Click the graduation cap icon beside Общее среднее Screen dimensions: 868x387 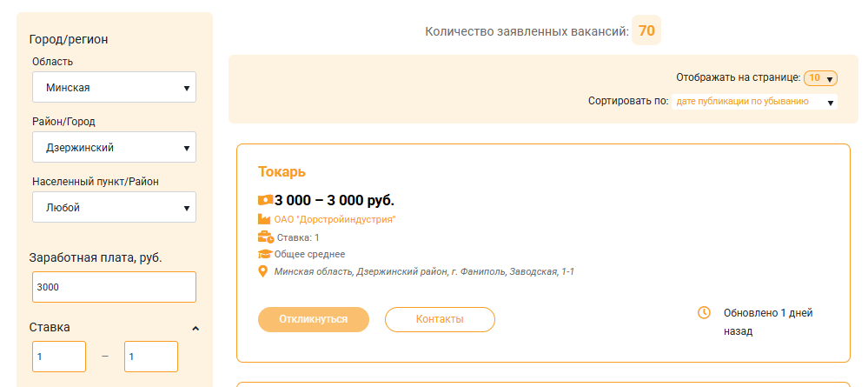click(x=265, y=254)
